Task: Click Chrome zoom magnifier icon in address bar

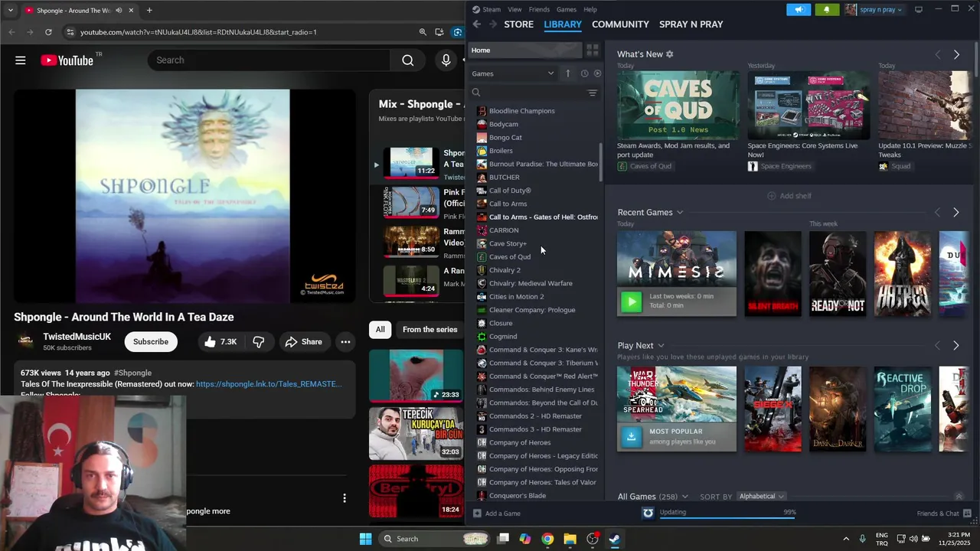Action: (x=423, y=32)
